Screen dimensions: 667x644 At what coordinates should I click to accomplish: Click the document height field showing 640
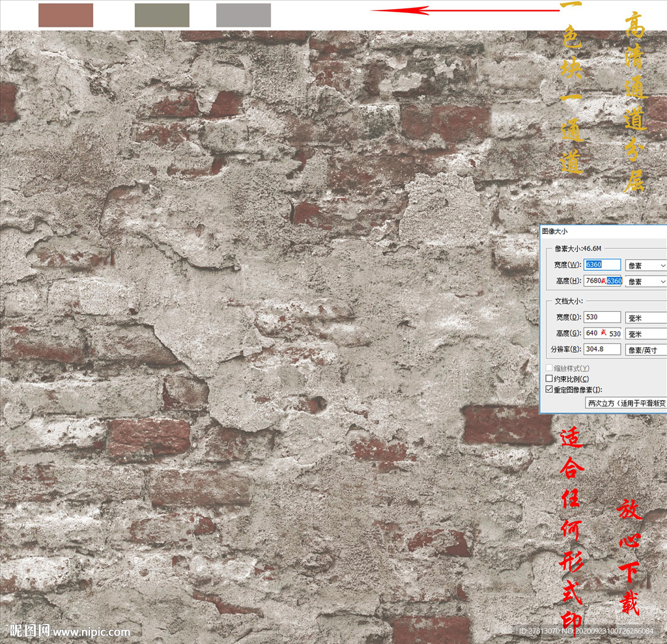click(x=603, y=333)
